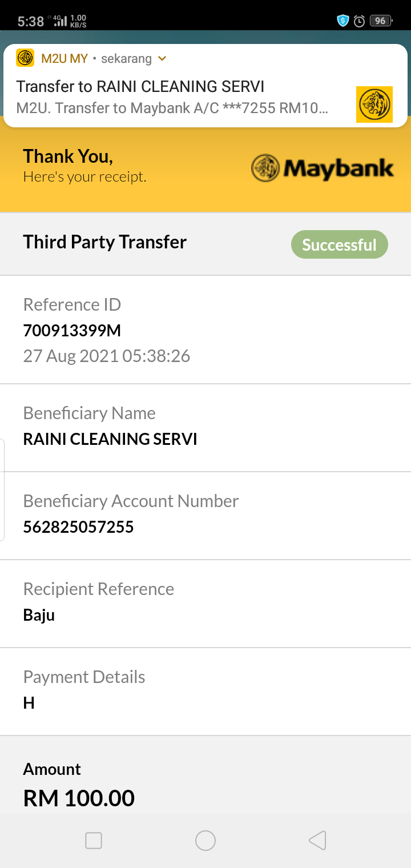411x868 pixels.
Task: Tap the beneficiary name RAINI CLEANING SERVI
Action: pos(110,439)
